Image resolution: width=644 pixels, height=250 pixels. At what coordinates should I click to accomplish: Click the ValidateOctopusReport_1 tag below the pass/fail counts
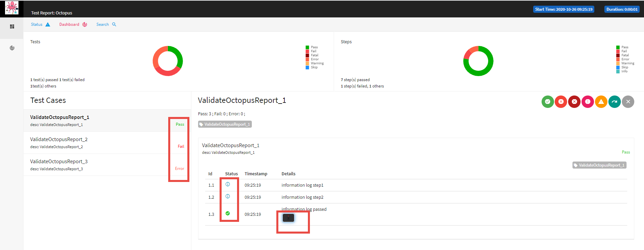[x=225, y=124]
